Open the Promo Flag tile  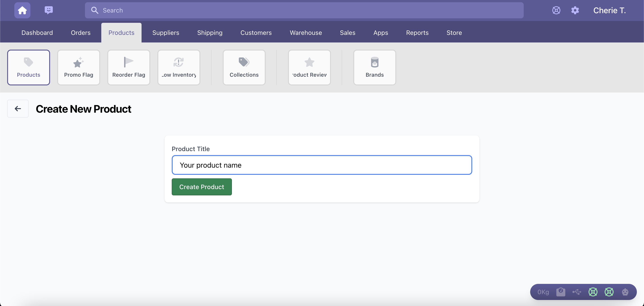(78, 68)
